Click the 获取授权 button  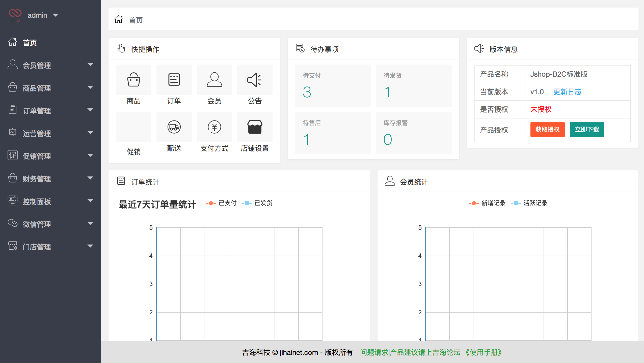point(547,130)
